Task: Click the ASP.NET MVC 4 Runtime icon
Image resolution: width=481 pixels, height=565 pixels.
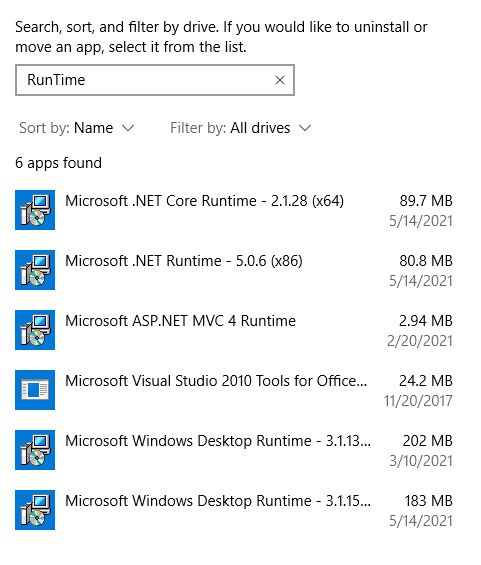Action: (35, 330)
